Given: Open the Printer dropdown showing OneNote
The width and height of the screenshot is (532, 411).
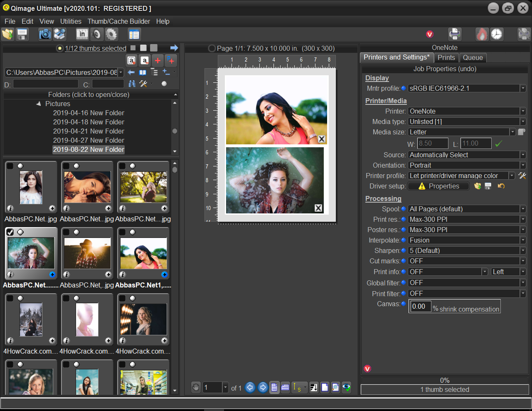Looking at the screenshot, I should (523, 111).
